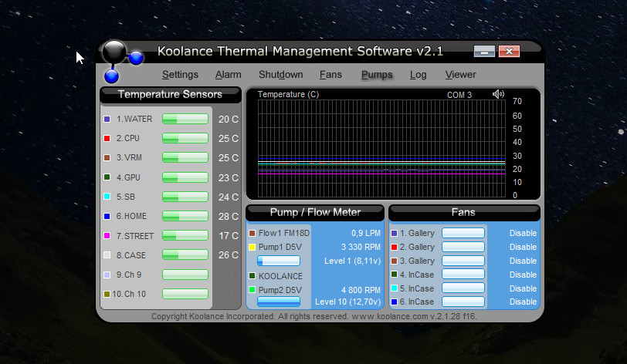Screen dimensions: 627x364
Task: Click the dark green swatch for 4.GPU sensor
Action: pos(107,177)
